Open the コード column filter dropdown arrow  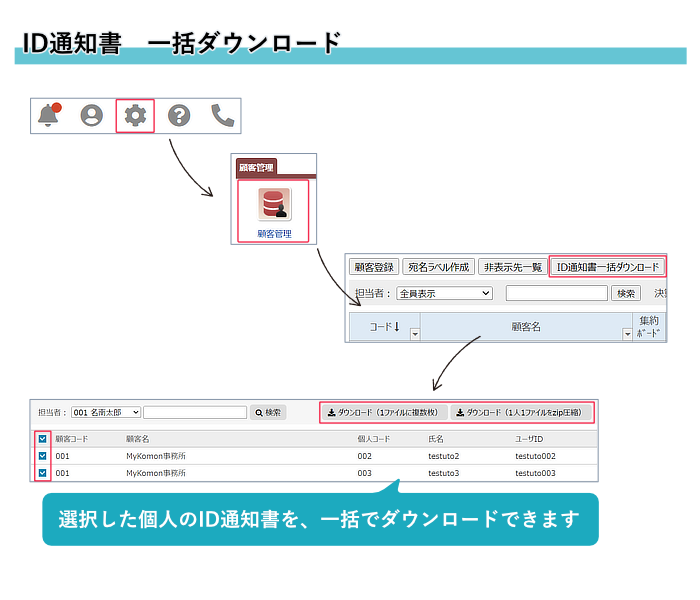pyautogui.click(x=415, y=334)
